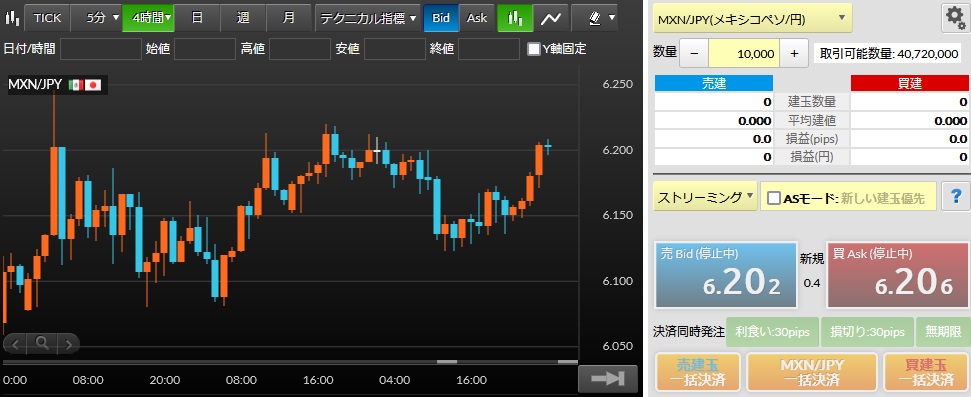Expand the テクニカル指標 dropdown

367,18
